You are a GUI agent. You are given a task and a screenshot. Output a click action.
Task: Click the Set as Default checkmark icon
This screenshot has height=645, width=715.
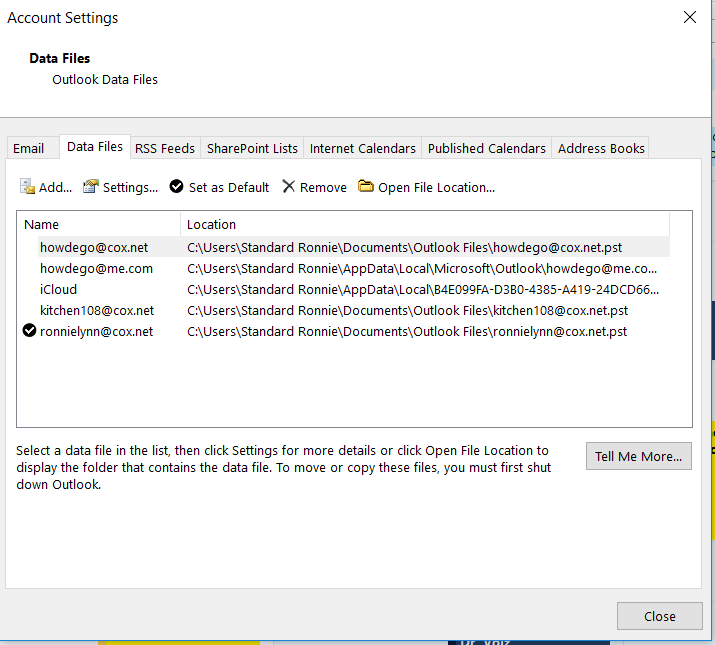176,187
